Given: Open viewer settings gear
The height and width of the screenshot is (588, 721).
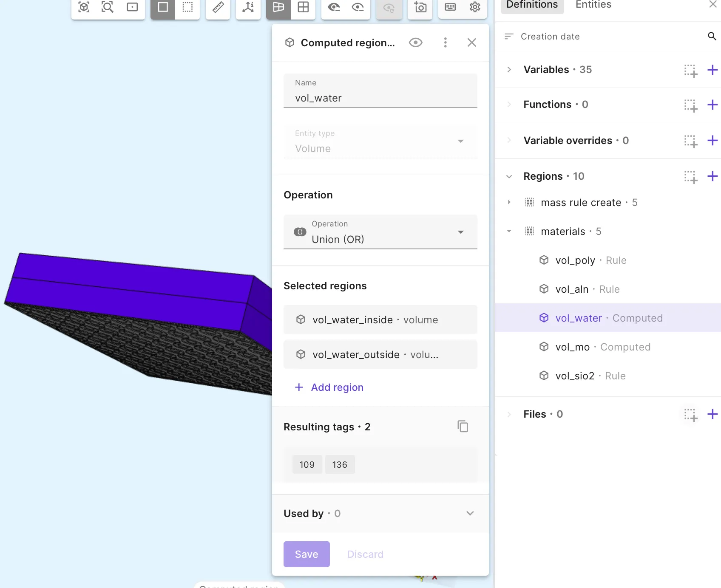Looking at the screenshot, I should [475, 7].
